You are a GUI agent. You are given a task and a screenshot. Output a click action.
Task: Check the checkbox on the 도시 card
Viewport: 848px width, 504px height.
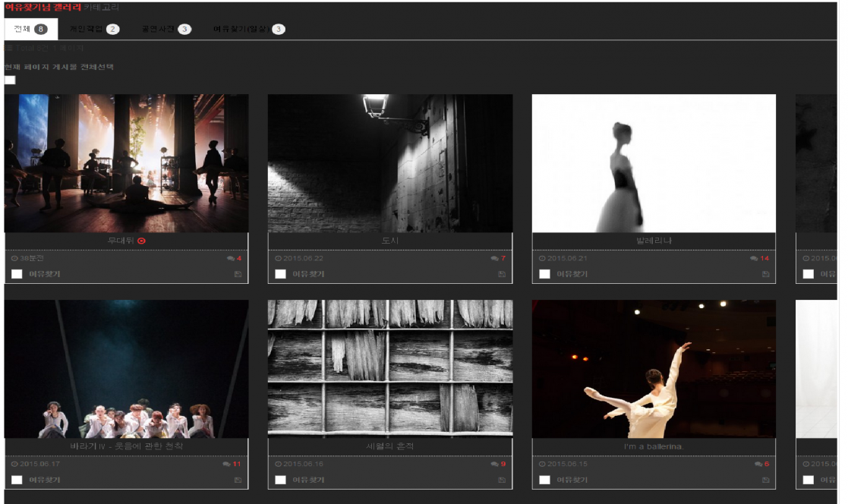[x=280, y=274]
